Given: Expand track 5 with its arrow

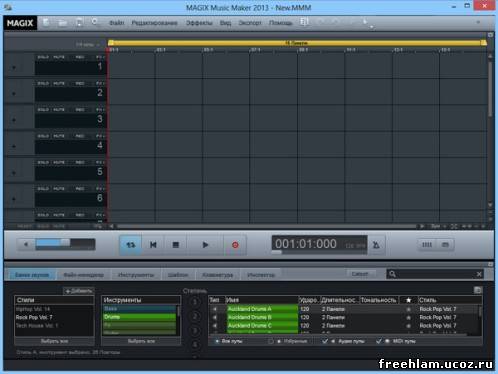Looking at the screenshot, I should point(14,173).
